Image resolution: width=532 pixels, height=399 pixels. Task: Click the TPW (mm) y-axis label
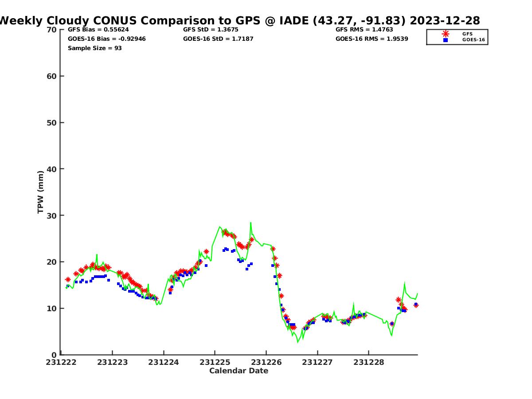click(41, 192)
